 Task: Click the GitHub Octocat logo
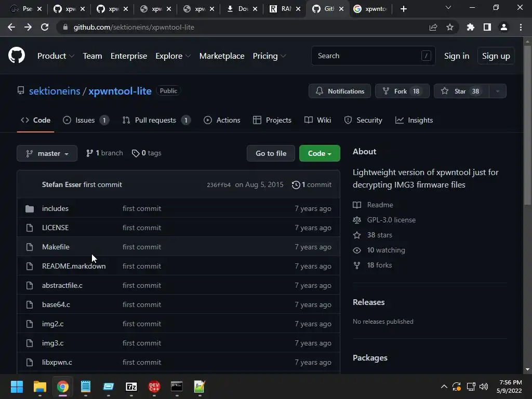click(x=17, y=56)
